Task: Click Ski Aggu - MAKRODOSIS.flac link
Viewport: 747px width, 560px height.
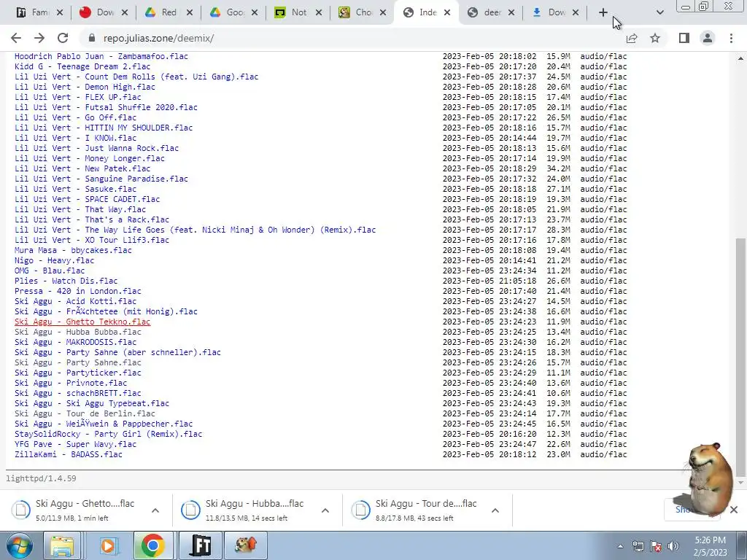Action: [75, 343]
